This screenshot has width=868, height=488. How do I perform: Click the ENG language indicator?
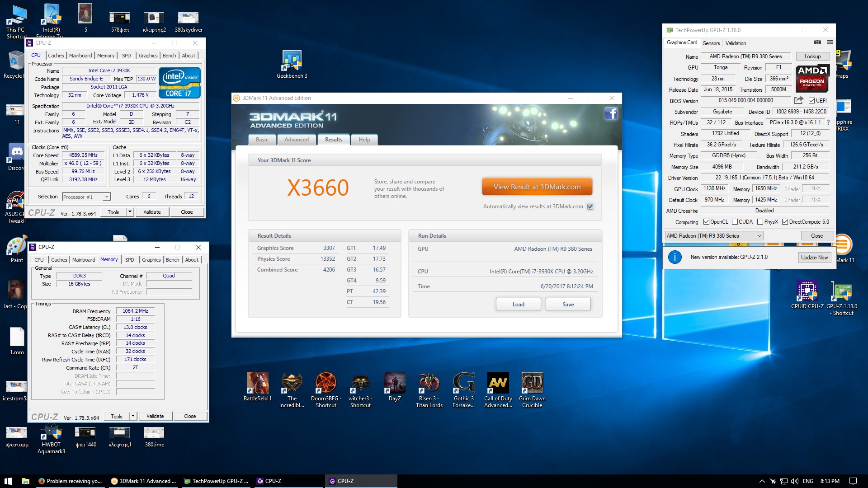tap(808, 481)
